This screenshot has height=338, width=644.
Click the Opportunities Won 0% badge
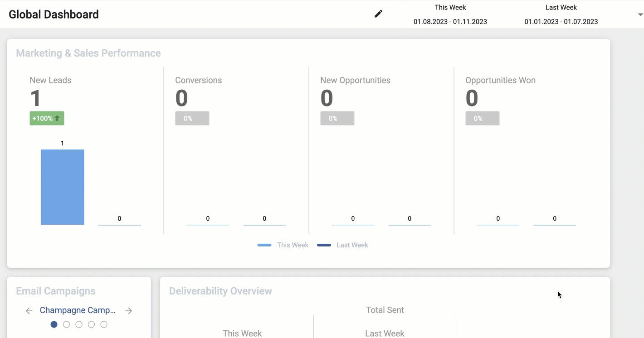click(x=482, y=118)
